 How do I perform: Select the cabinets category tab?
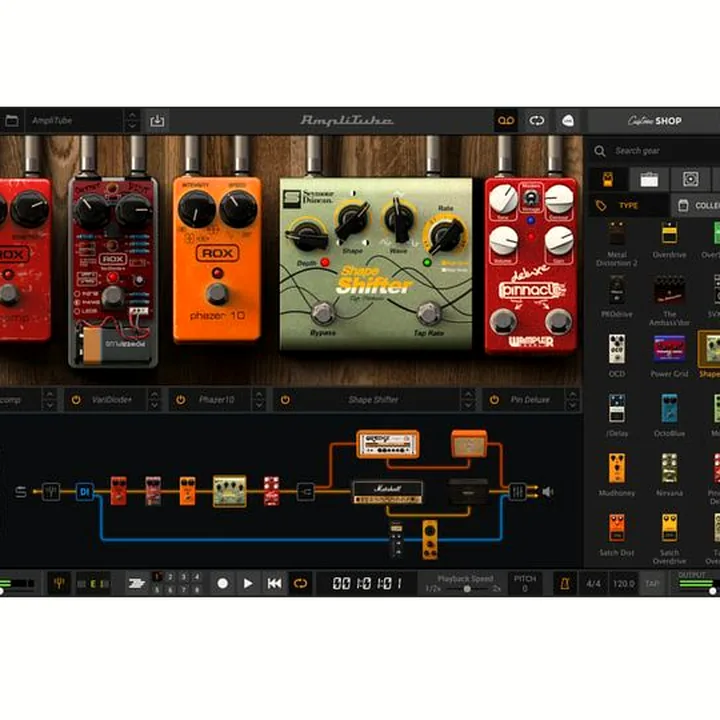point(690,179)
